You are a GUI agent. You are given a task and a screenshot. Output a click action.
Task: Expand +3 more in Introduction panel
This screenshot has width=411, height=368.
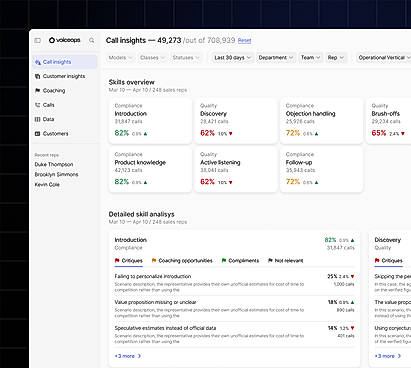pyautogui.click(x=128, y=356)
